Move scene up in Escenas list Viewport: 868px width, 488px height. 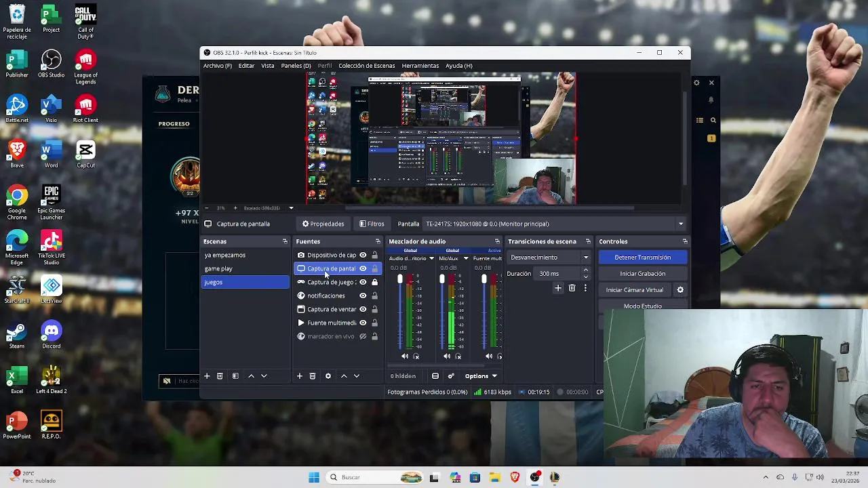click(x=251, y=376)
